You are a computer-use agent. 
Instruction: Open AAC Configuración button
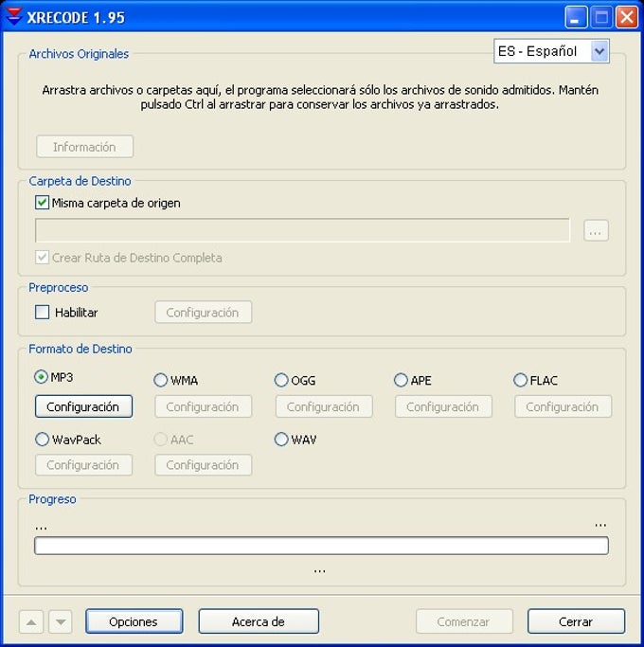tap(203, 465)
